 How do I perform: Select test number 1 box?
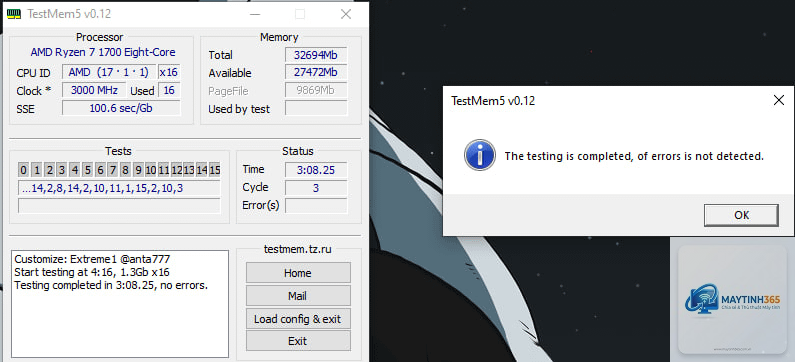click(37, 169)
